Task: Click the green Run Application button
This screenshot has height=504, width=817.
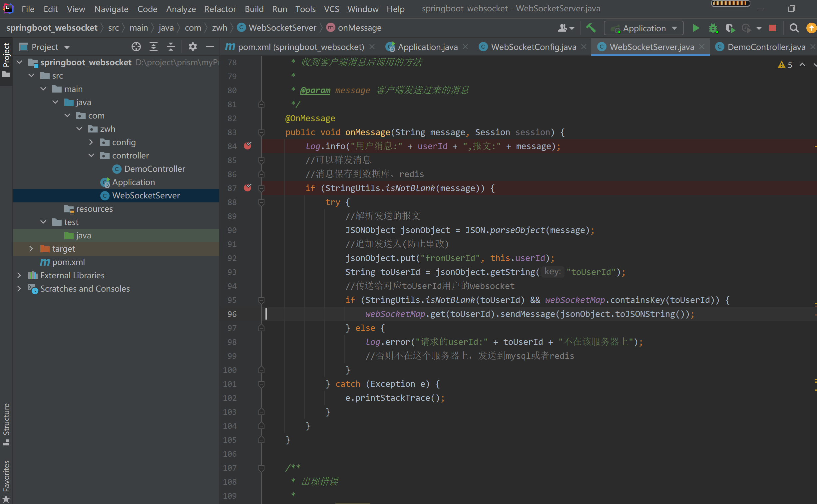Action: coord(696,28)
